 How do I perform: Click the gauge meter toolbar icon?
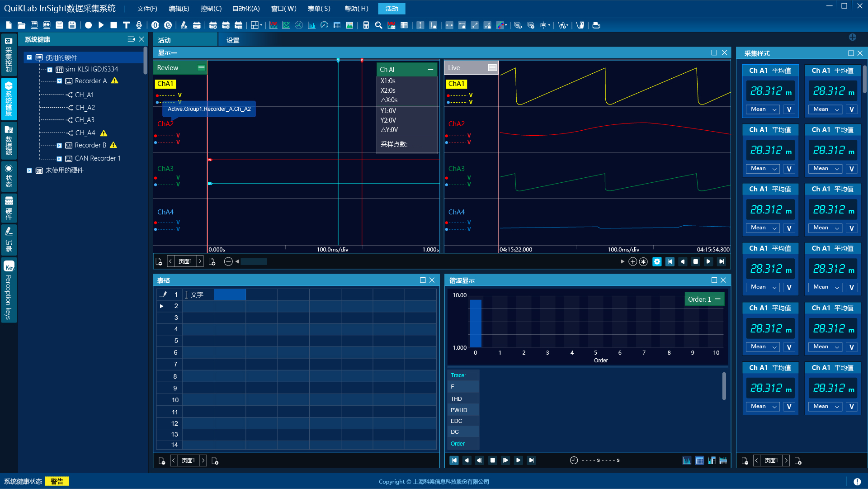[x=324, y=25]
